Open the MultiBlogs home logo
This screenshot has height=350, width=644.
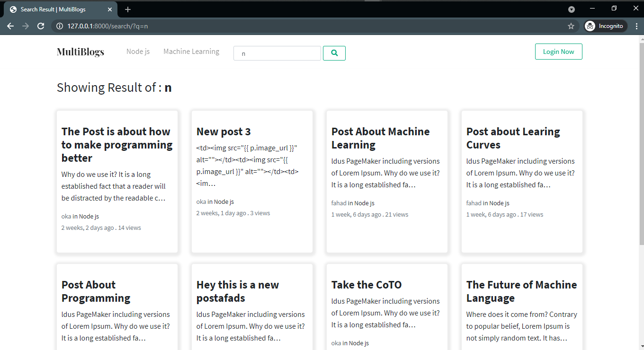80,52
